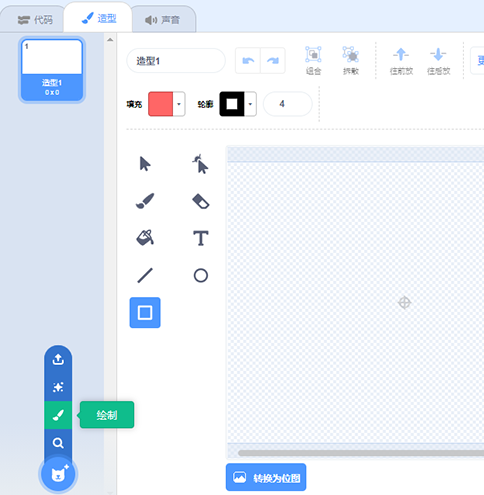Click the Undo arrow button
Viewport: 484px width, 495px height.
click(248, 61)
